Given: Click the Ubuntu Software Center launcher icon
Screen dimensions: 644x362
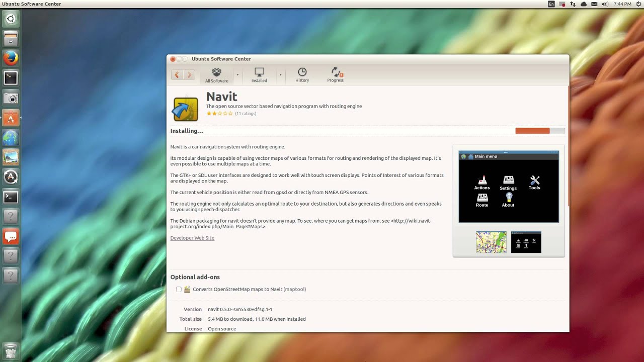Looking at the screenshot, I should point(11,118).
